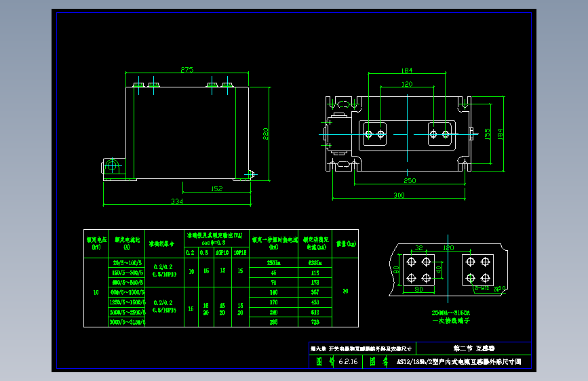Screen dimensions: 588x381
Task: Click the 250Im table cell
Action: pyautogui.click(x=273, y=263)
